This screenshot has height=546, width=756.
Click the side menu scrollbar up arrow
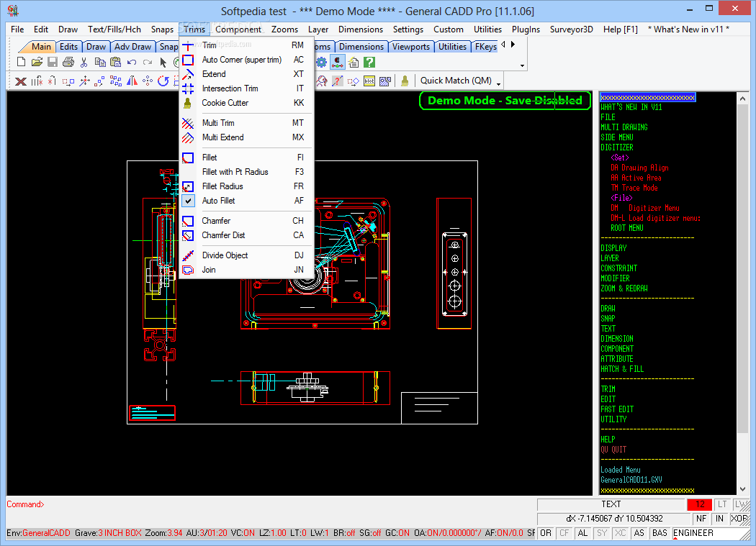point(742,99)
